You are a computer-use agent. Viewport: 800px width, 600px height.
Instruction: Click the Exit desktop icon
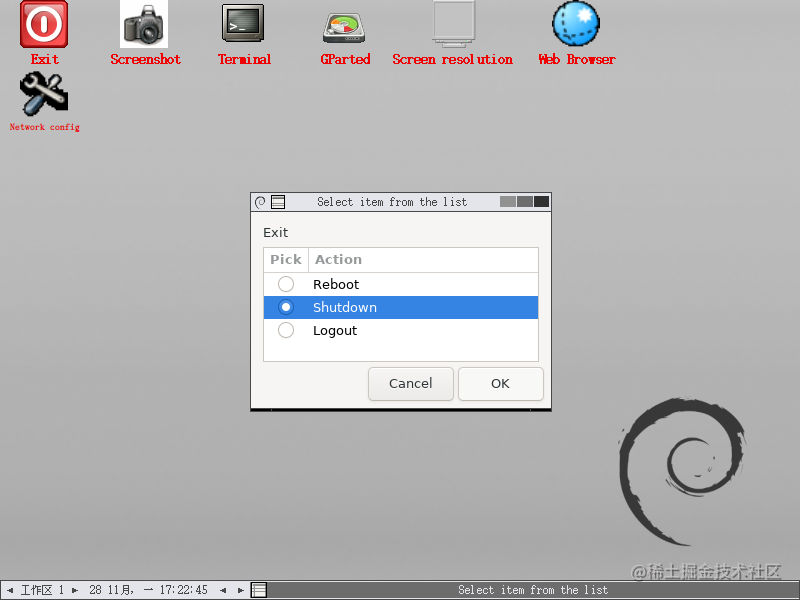tap(43, 24)
